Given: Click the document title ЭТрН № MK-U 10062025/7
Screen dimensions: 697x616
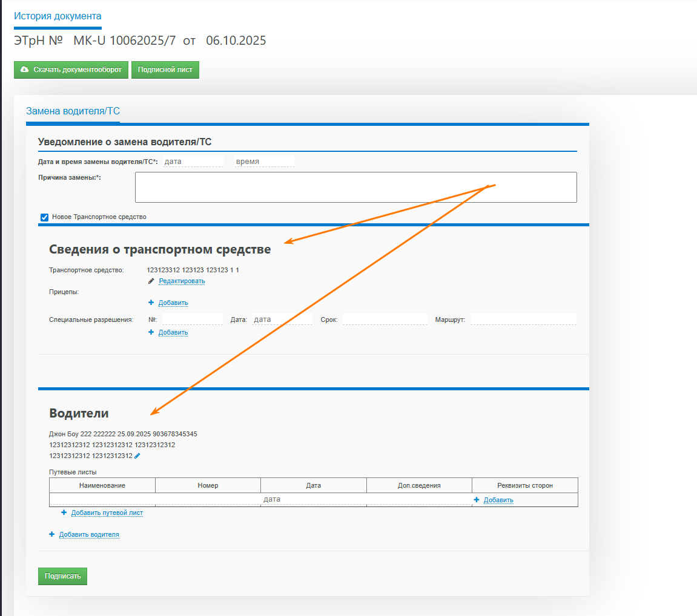Looking at the screenshot, I should [94, 41].
